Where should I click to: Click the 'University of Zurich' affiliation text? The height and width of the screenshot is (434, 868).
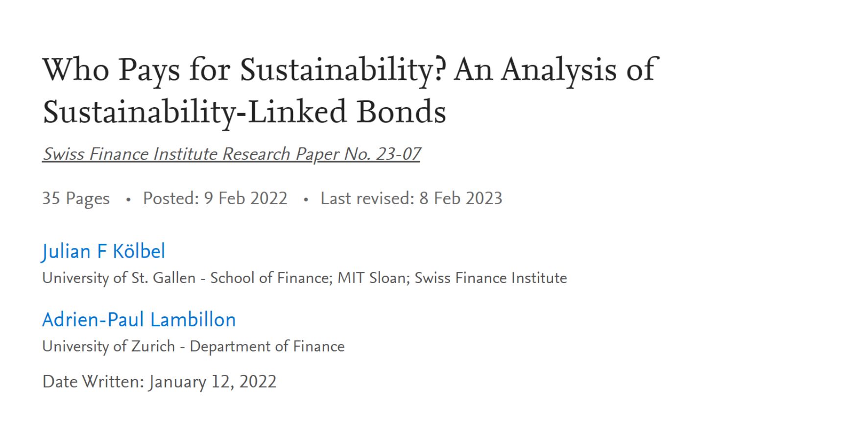coord(108,347)
